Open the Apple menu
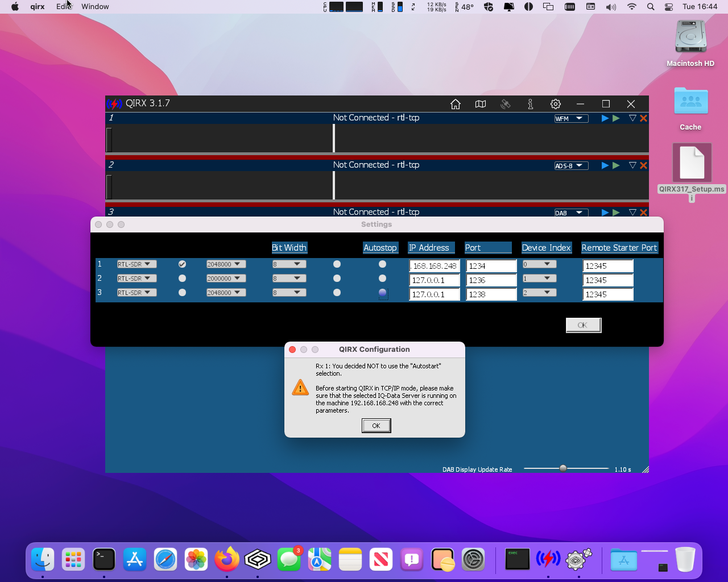 point(15,7)
